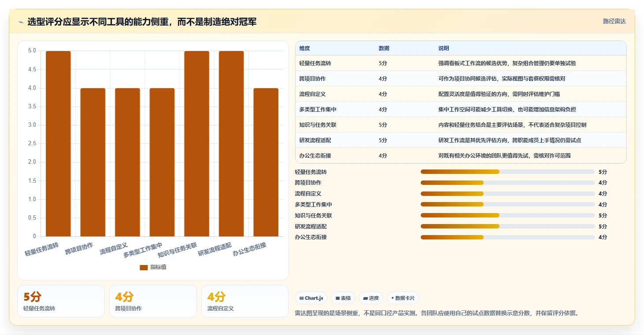The height and width of the screenshot is (335, 644).
Task: Click the 跨项目协作 progress bar
Action: pos(508,183)
